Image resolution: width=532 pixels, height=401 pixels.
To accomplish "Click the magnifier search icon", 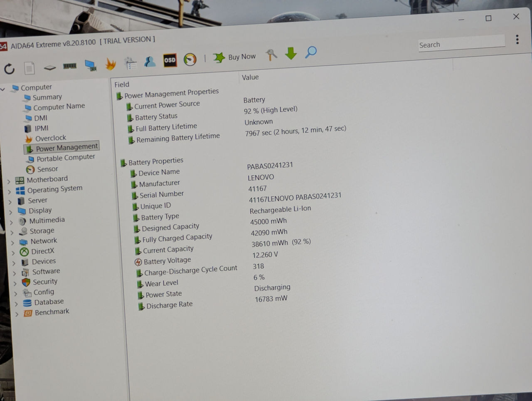I will (x=311, y=52).
